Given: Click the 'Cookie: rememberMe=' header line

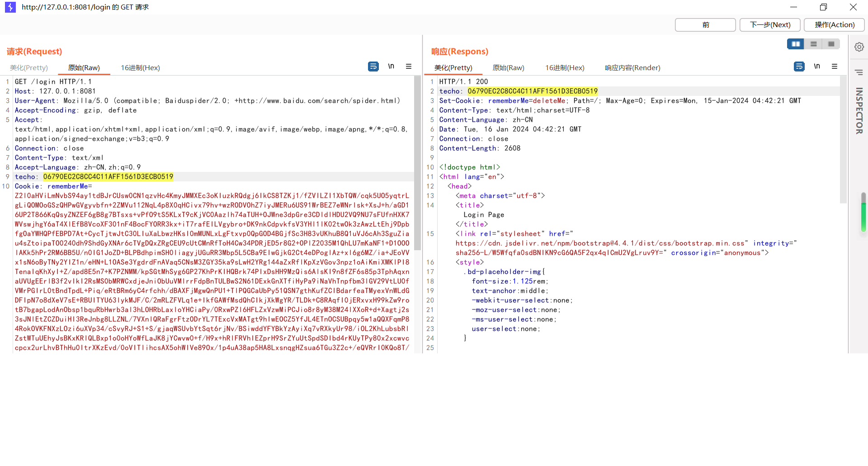Looking at the screenshot, I should pyautogui.click(x=53, y=186).
